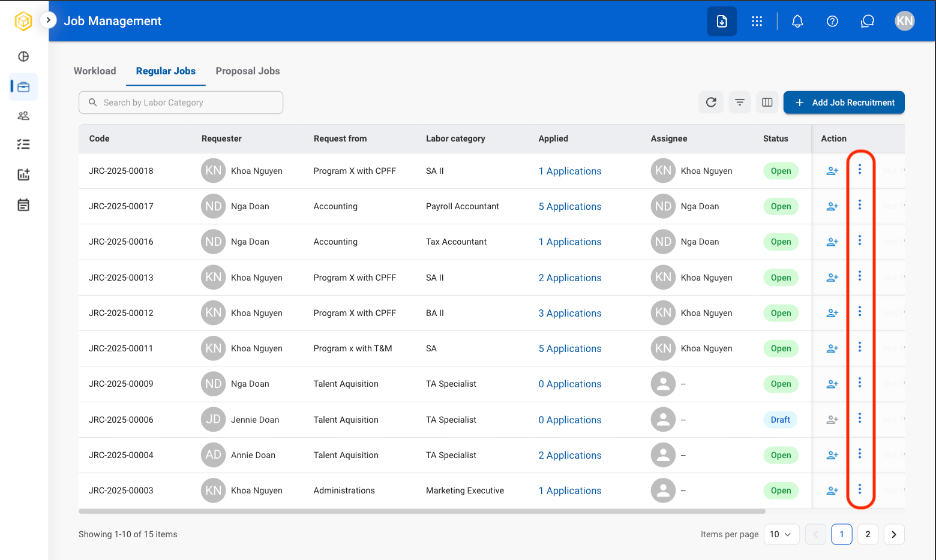Open more actions menu for JRC-2025-00006

click(860, 418)
